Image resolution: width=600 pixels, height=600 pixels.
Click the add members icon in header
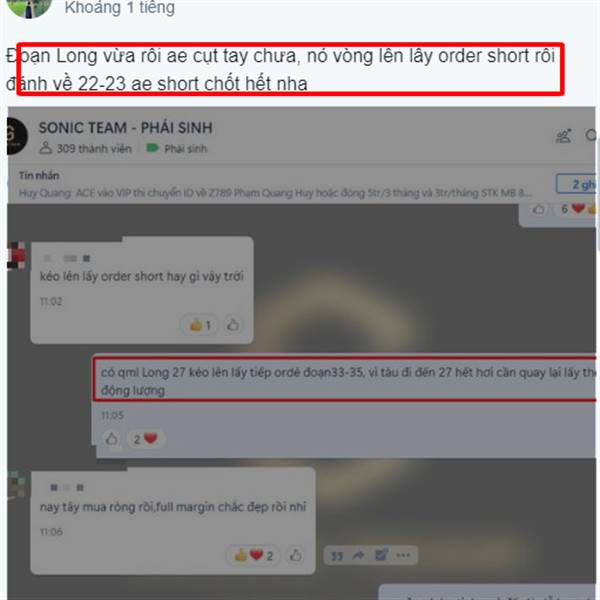[x=563, y=136]
